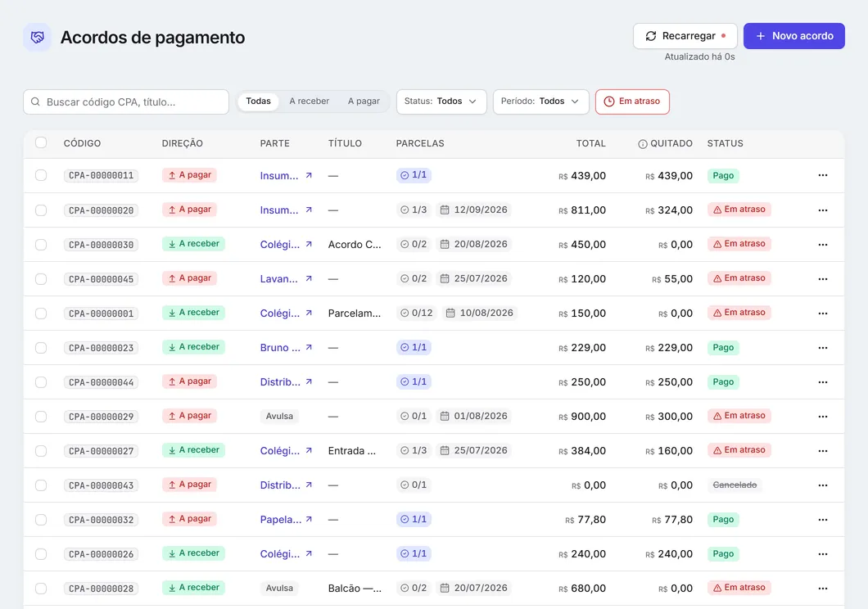Click the CÓDIGO column header
The image size is (868, 609).
point(82,143)
